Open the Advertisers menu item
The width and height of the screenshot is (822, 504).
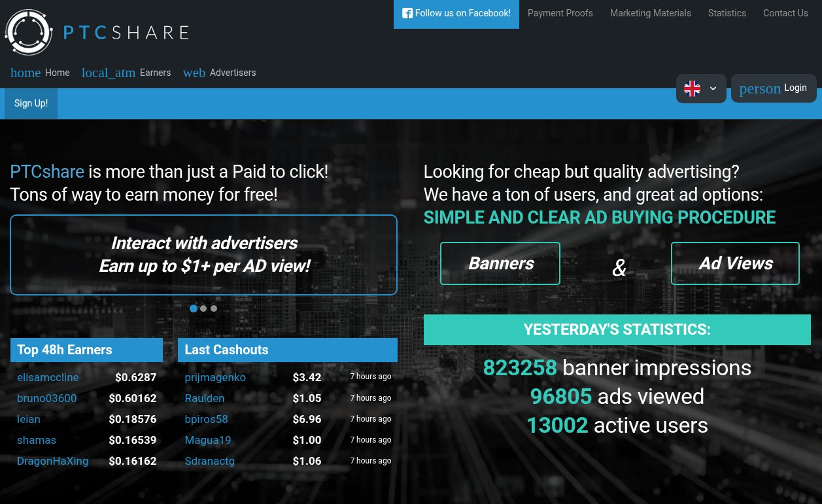coord(233,73)
